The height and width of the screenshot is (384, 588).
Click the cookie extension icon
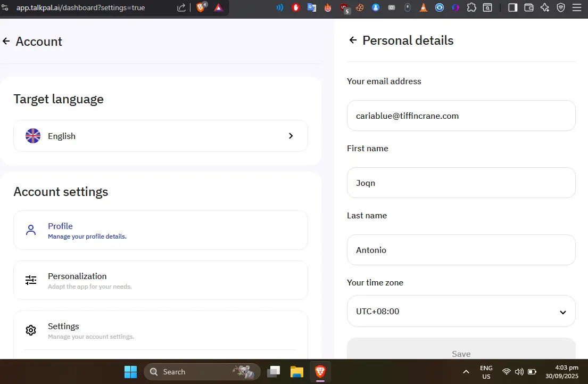click(360, 7)
